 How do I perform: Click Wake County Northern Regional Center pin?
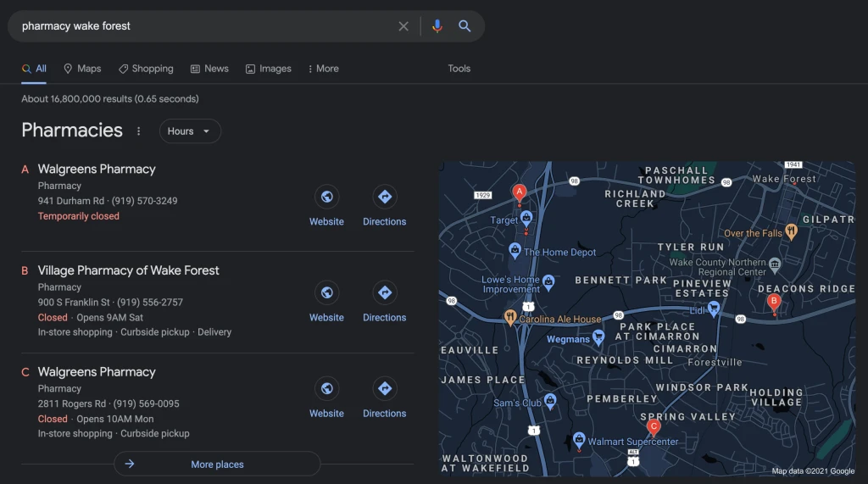click(775, 264)
